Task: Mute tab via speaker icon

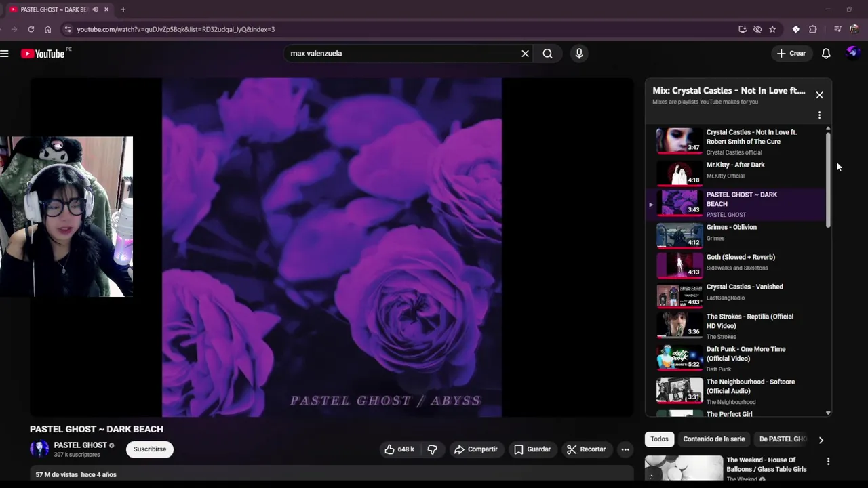Action: coord(95,9)
